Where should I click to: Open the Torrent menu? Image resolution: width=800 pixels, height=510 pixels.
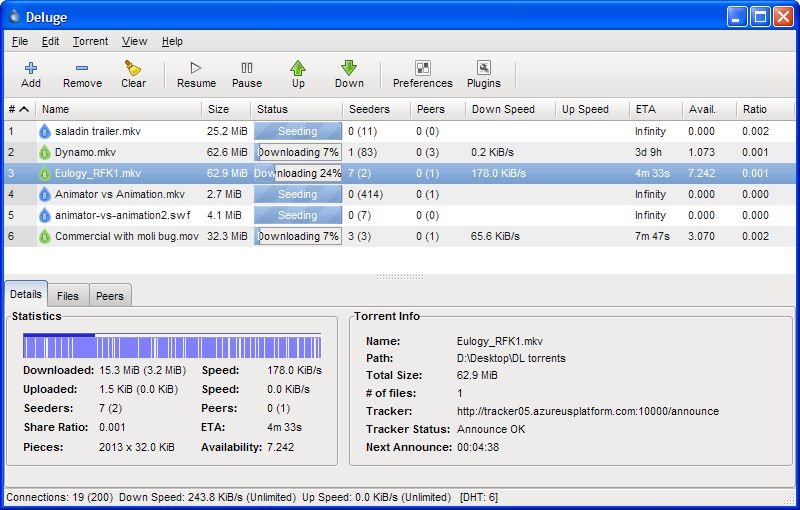click(x=90, y=41)
